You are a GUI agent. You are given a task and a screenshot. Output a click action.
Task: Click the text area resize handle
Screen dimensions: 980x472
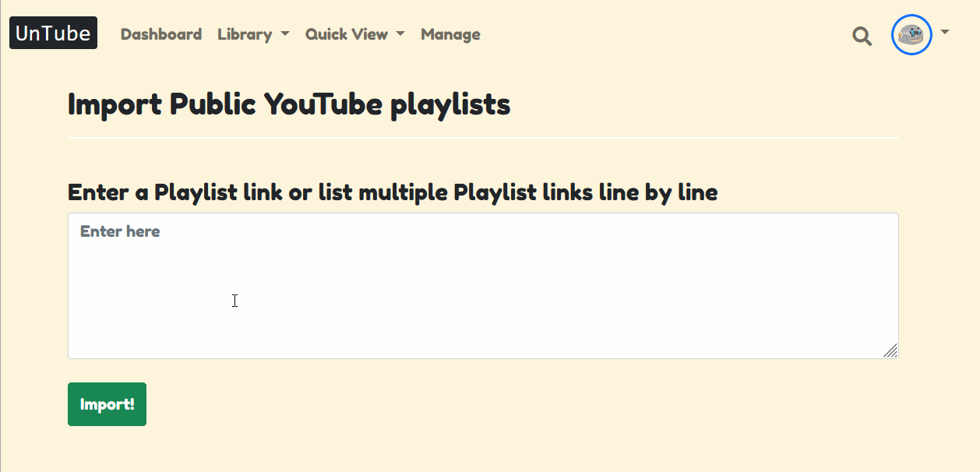coord(890,350)
